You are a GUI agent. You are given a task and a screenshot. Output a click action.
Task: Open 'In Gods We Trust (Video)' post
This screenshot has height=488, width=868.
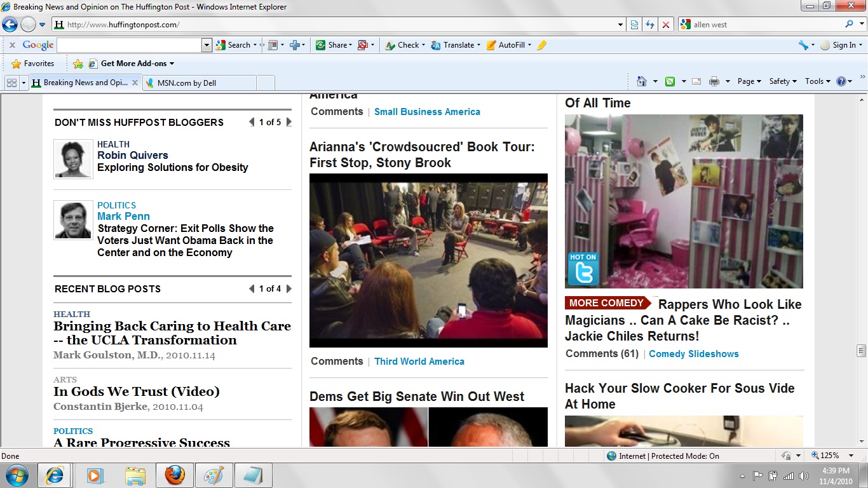[137, 391]
